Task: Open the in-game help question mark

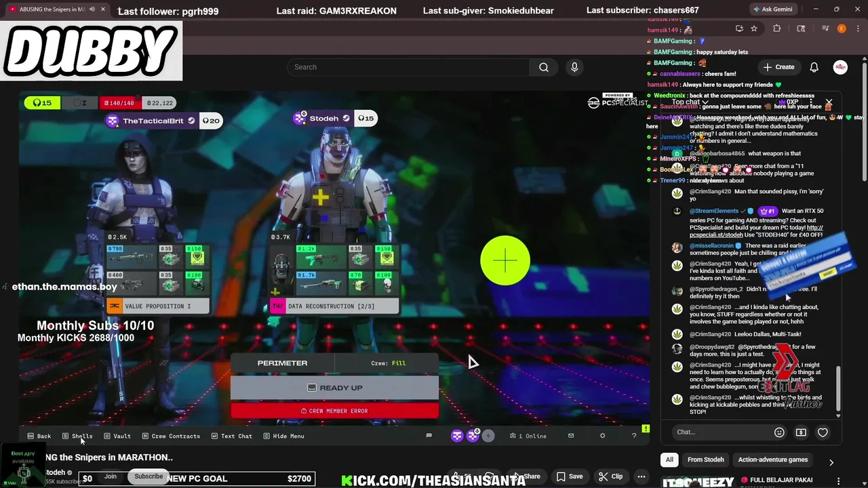Action: click(x=634, y=436)
